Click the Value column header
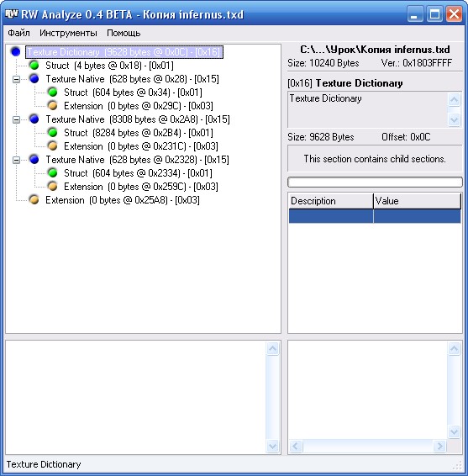This screenshot has width=468, height=476. pos(417,201)
